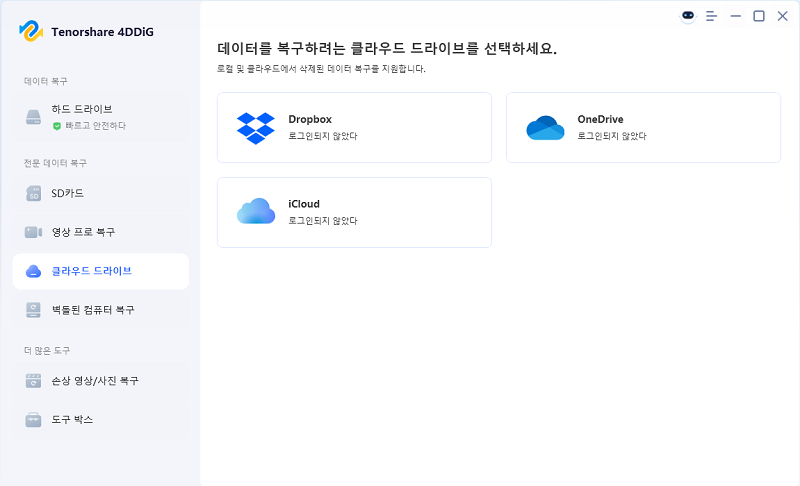Open the robot assistant icon in title bar
Image resolution: width=800 pixels, height=486 pixels.
688,16
